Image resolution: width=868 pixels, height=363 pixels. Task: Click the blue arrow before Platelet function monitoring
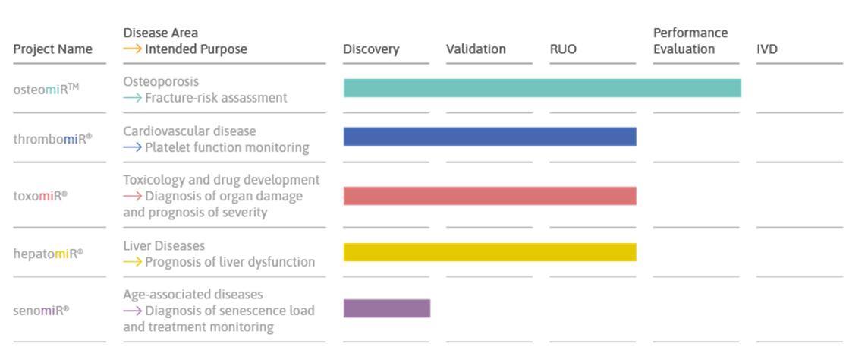[x=132, y=147]
